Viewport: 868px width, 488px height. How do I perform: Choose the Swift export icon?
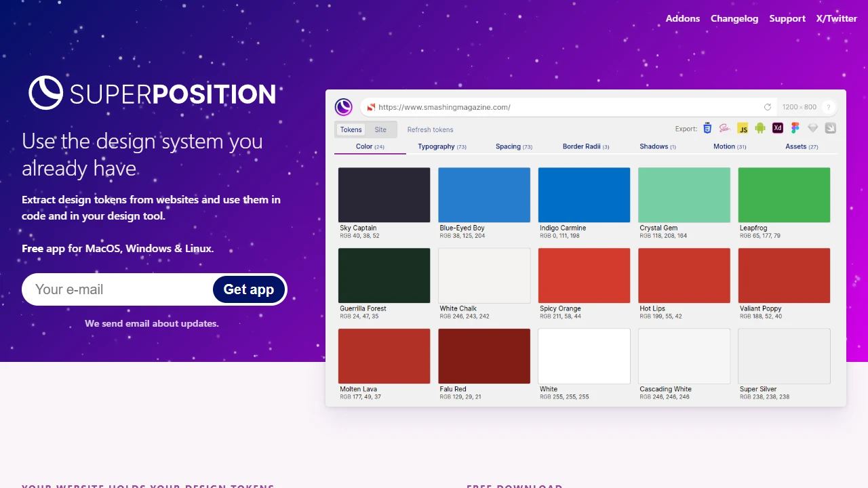(830, 128)
